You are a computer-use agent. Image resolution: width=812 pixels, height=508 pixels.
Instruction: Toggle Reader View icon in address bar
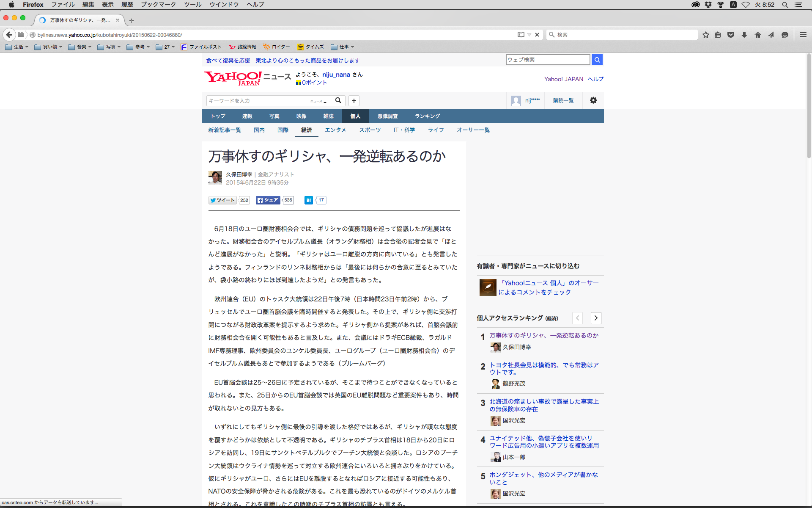(x=521, y=35)
